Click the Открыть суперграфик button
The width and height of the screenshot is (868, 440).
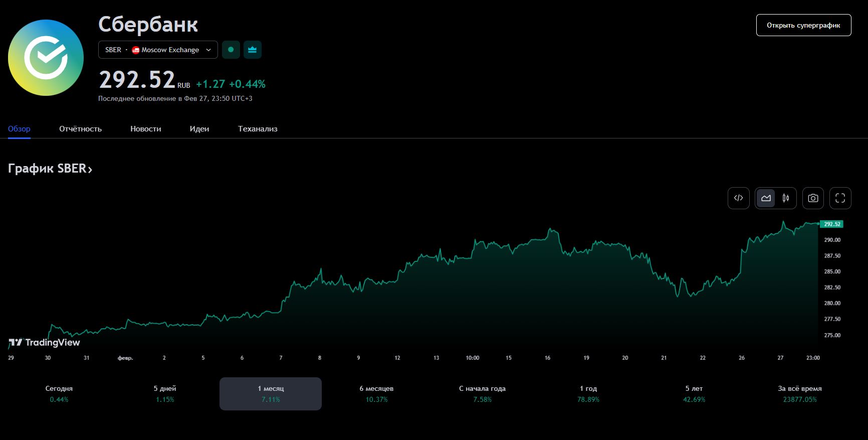[x=803, y=25]
